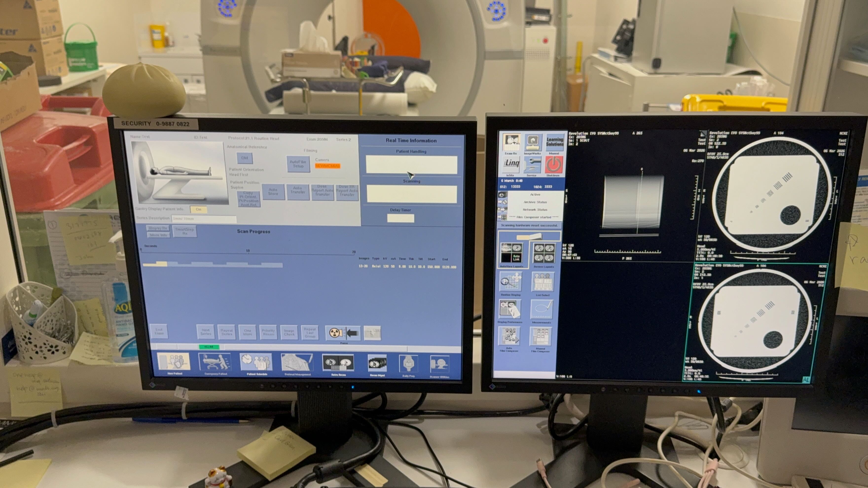
Task: Open the AutoFilm Setup options
Action: (298, 164)
